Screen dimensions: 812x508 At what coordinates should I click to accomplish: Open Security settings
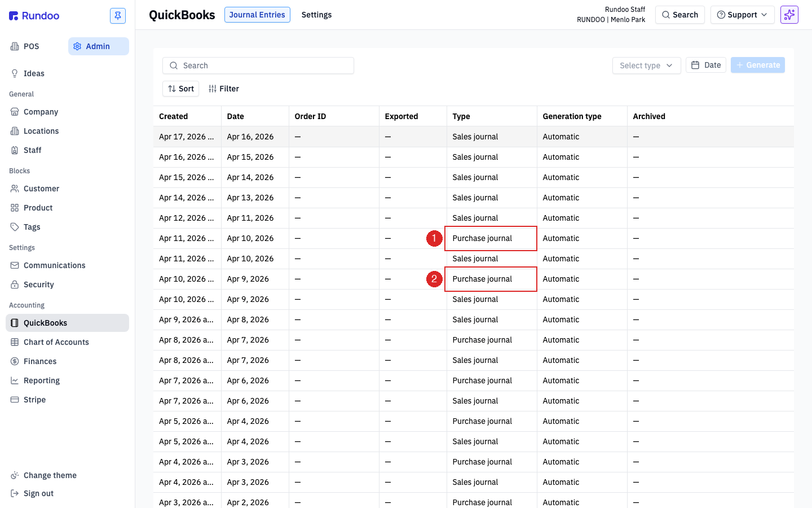tap(68, 284)
